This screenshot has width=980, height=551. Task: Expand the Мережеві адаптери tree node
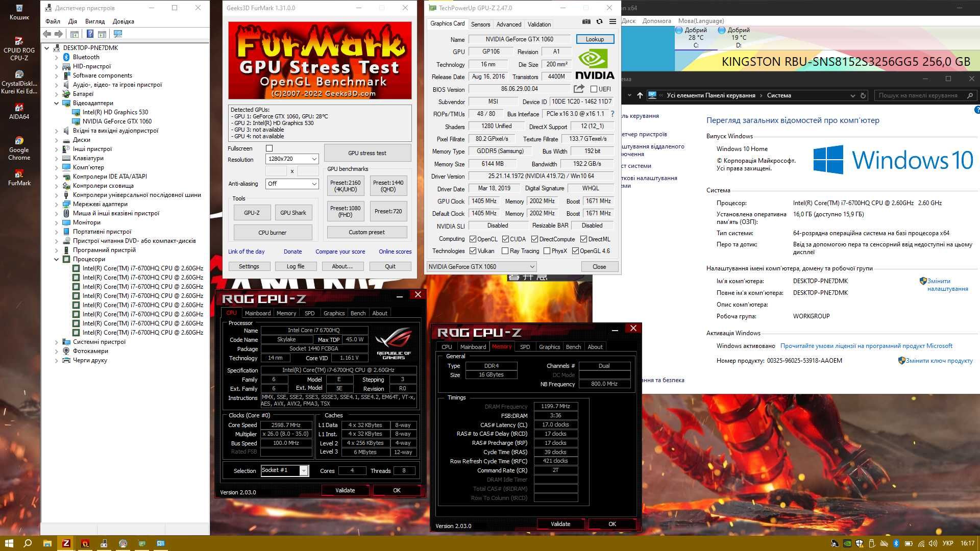[56, 204]
